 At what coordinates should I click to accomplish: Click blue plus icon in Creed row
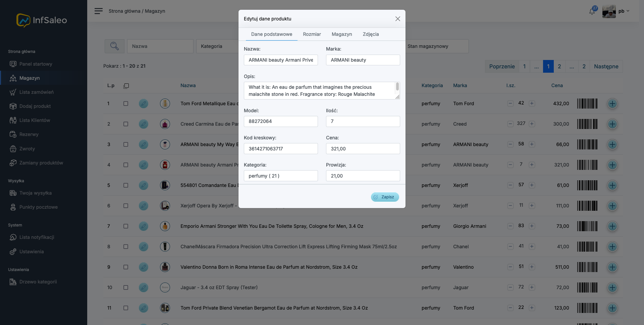(x=612, y=124)
